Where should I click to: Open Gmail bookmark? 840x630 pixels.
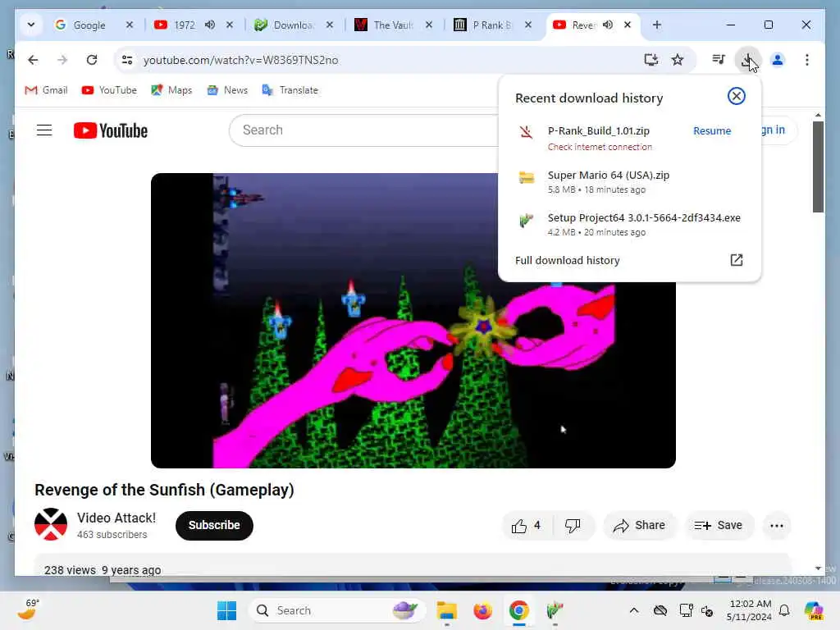point(46,90)
